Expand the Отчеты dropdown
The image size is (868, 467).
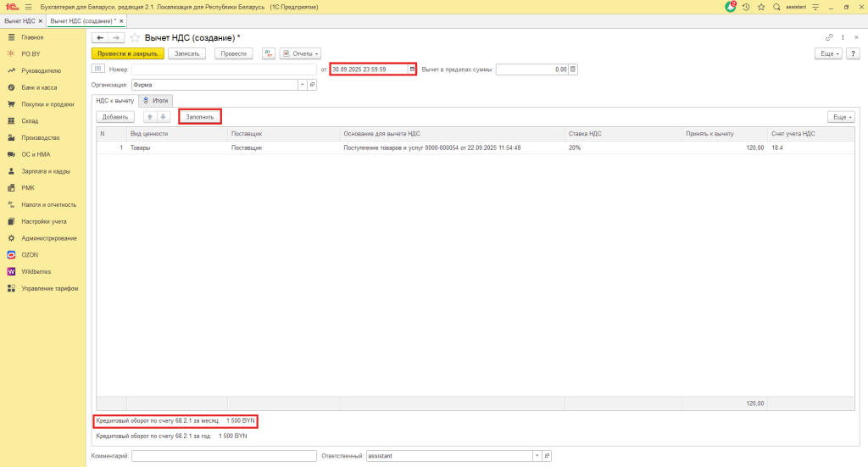coord(300,53)
